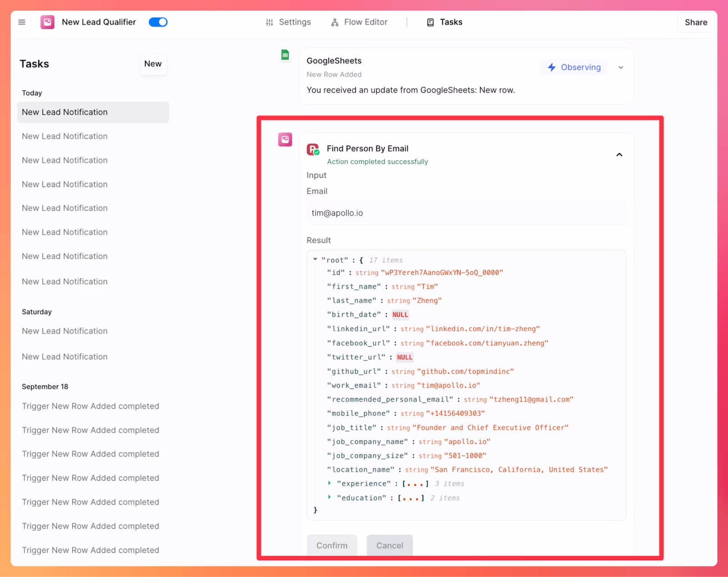Create a new task with New button
Screen dimensions: 728x577
coord(153,64)
